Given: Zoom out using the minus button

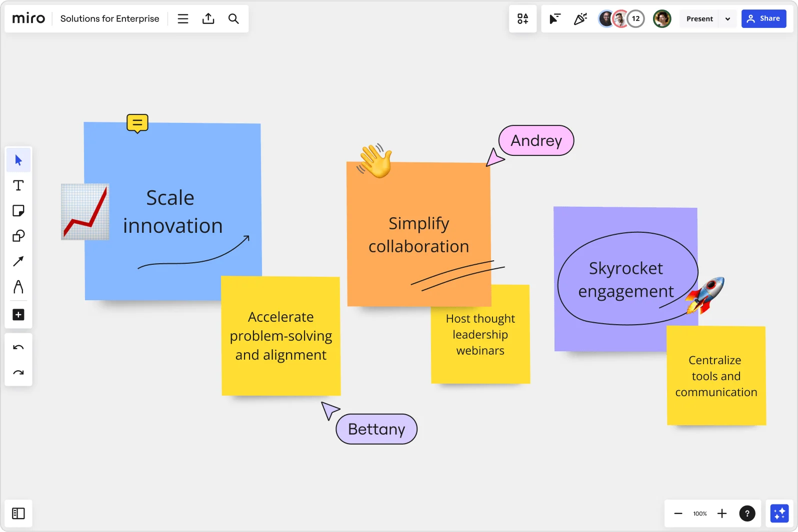Looking at the screenshot, I should (678, 514).
